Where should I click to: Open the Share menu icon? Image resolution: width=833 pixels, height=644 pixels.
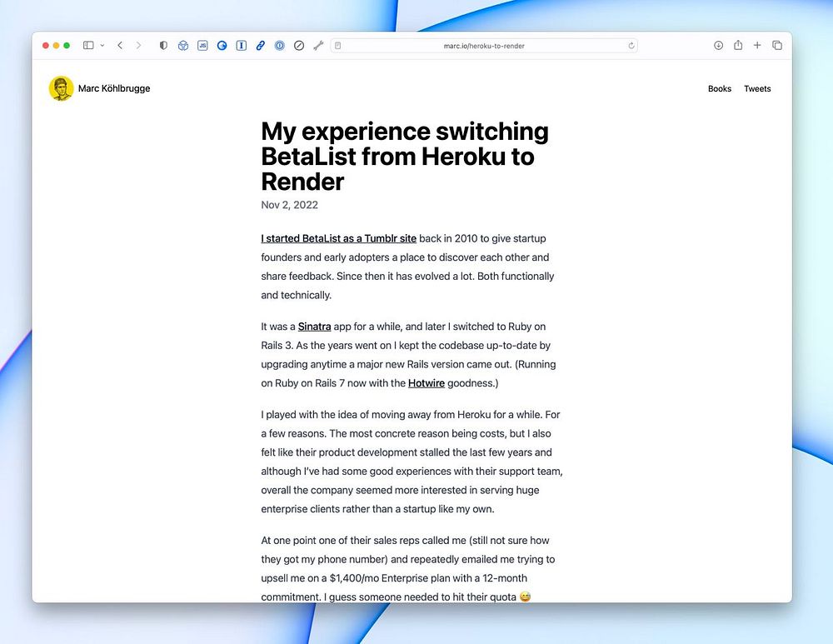pyautogui.click(x=738, y=45)
